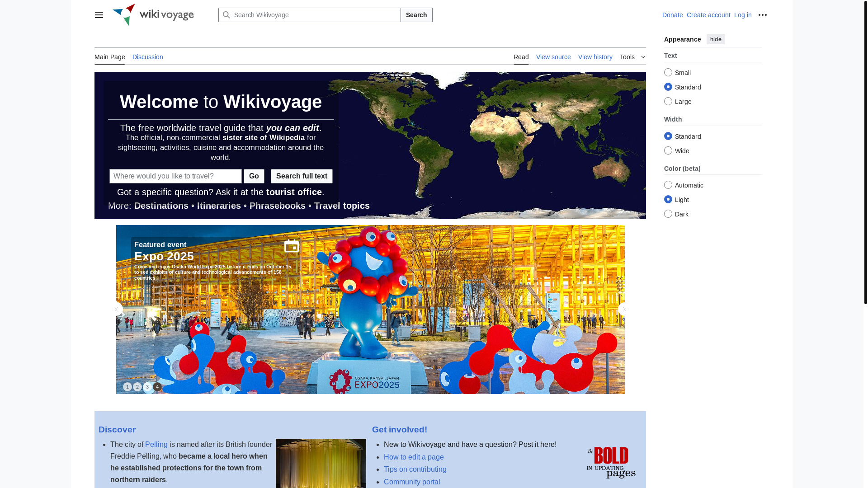Open View source tab
Viewport: 868px width, 488px height.
click(x=553, y=57)
